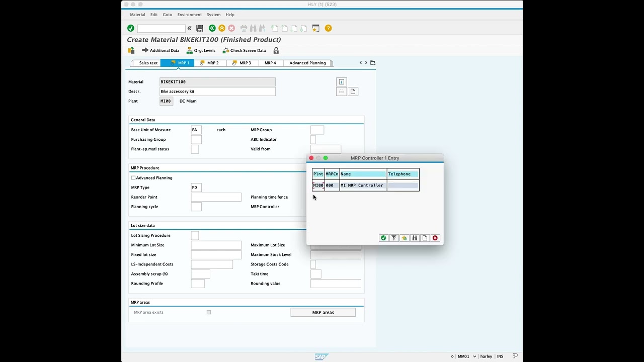Click the Last Page icon
The height and width of the screenshot is (362, 644).
pyautogui.click(x=303, y=28)
